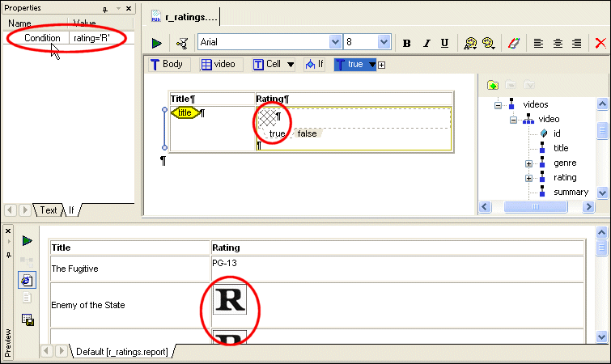Click the red X delete icon
The image size is (611, 364).
pyautogui.click(x=600, y=43)
